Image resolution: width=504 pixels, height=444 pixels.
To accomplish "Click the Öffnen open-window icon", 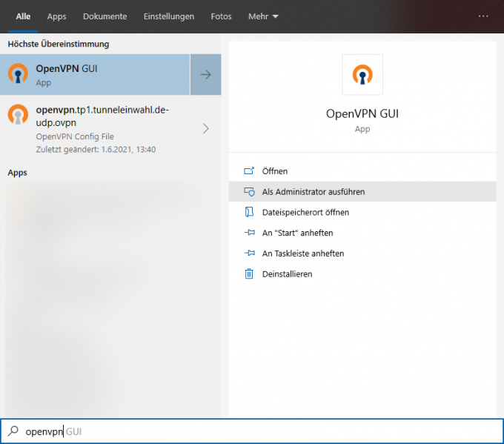I will coord(249,170).
